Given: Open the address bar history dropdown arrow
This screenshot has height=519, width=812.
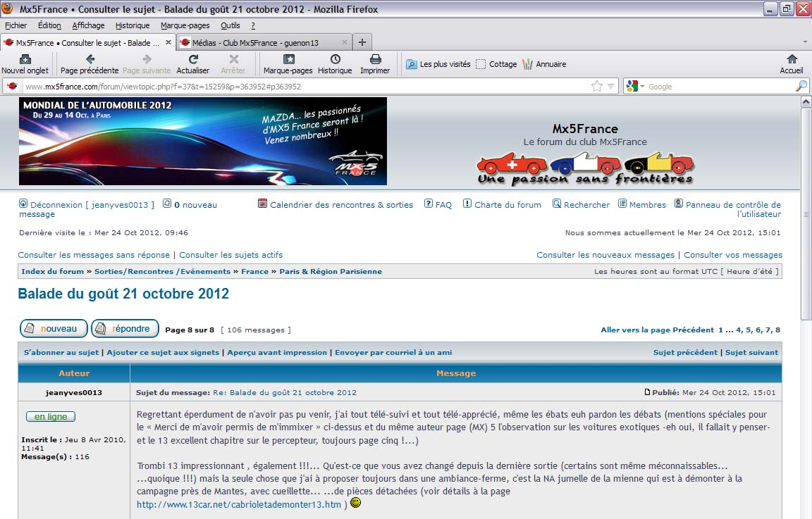Looking at the screenshot, I should point(611,87).
